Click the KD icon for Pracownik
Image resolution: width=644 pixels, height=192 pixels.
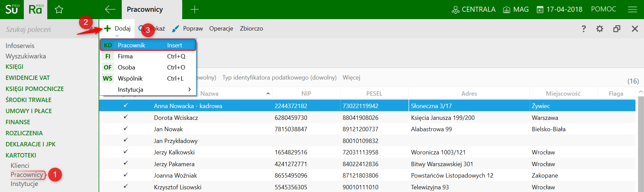(108, 45)
